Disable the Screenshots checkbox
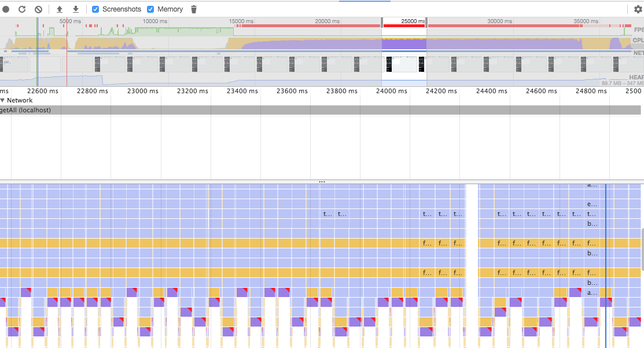Screen dimensions: 644x348 (x=95, y=9)
